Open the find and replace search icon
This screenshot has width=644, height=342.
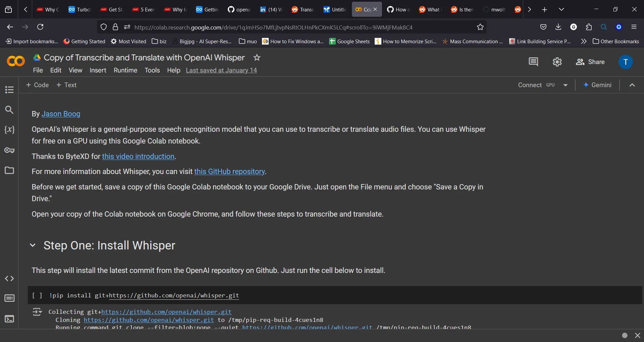pos(9,110)
